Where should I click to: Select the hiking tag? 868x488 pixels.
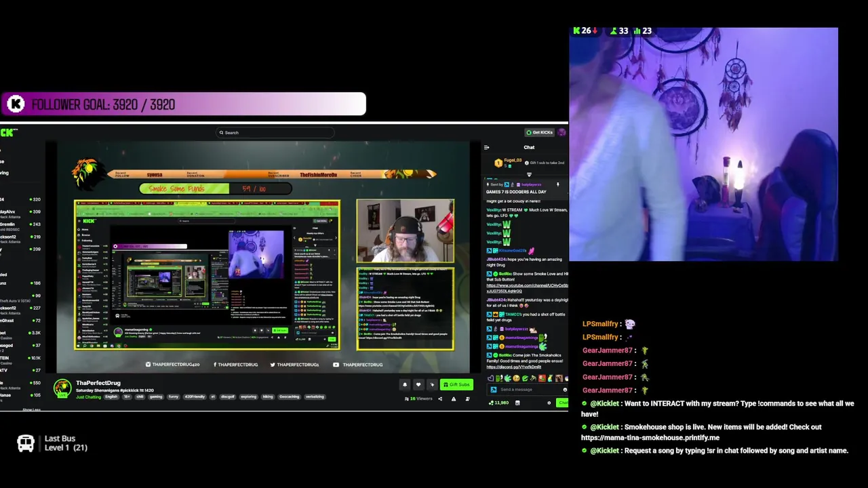point(268,396)
